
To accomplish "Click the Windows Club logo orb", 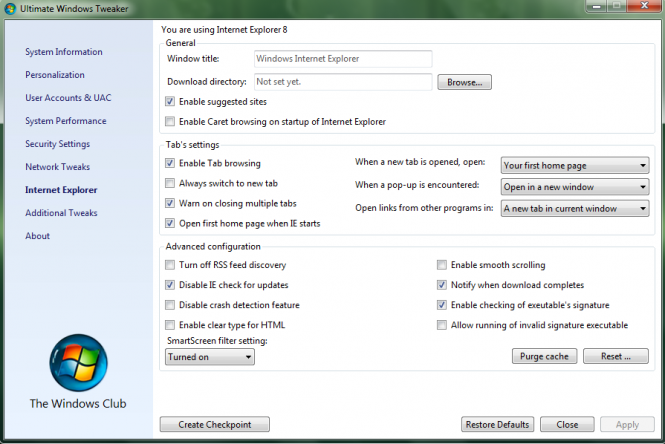I will tap(77, 362).
